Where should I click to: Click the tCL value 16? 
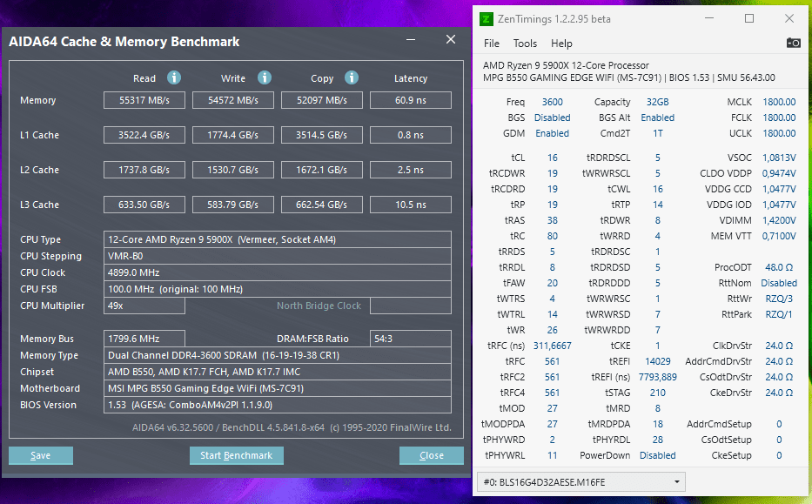tap(553, 158)
